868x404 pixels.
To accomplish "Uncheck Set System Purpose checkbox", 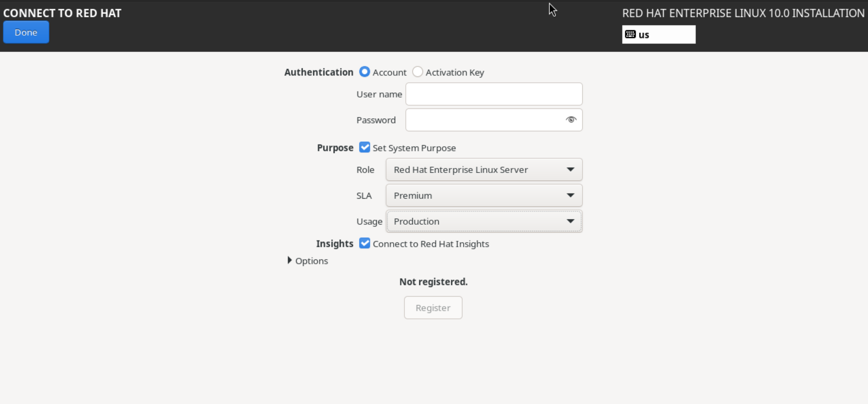I will pyautogui.click(x=364, y=147).
